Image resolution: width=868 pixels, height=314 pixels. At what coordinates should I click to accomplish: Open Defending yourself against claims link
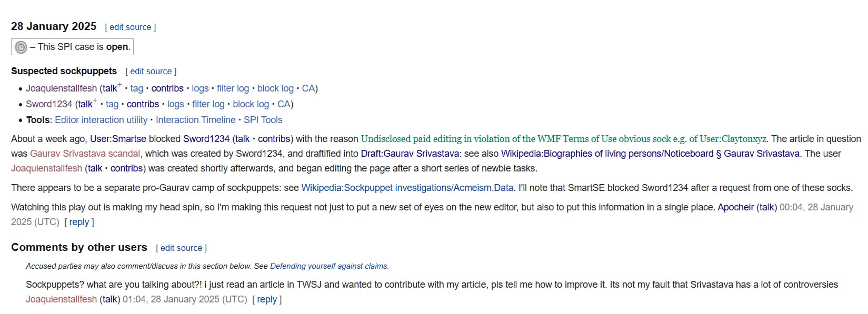[x=328, y=266]
